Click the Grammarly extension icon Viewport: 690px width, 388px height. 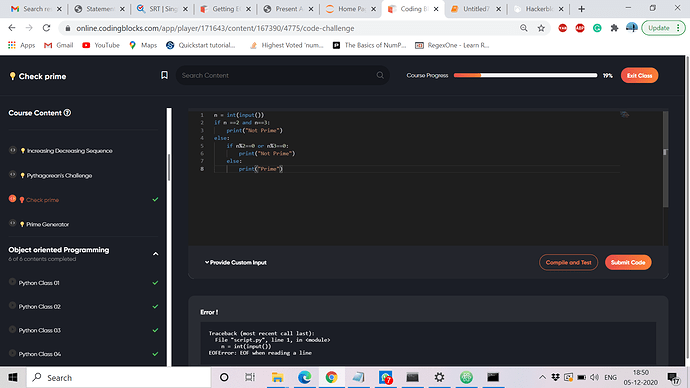(x=597, y=28)
